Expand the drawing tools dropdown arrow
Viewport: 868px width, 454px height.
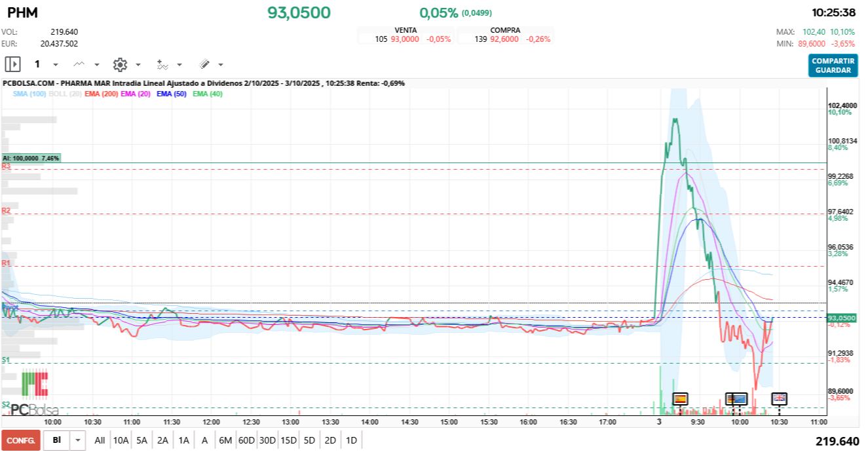coord(221,65)
